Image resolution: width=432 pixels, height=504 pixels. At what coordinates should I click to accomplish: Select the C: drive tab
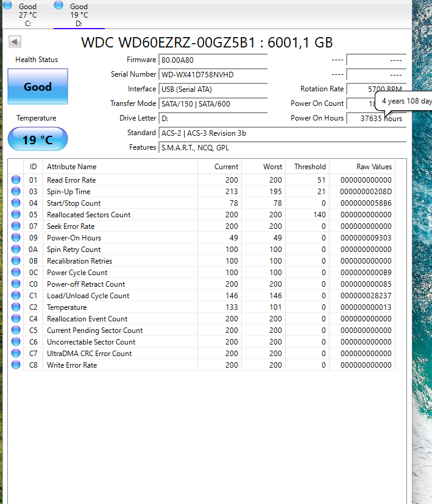[x=27, y=15]
